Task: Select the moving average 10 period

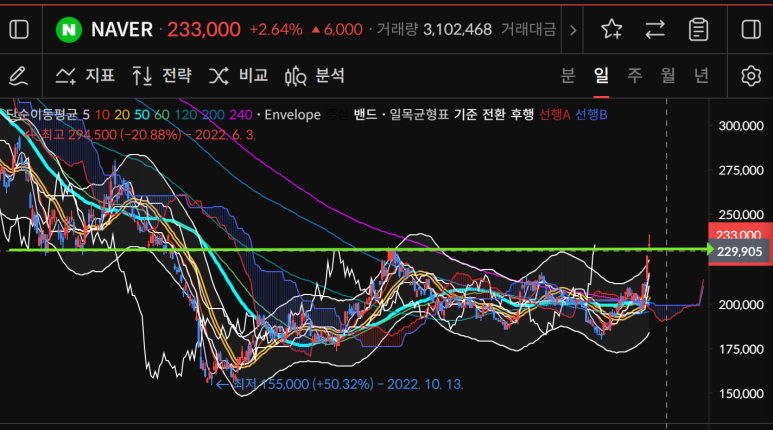Action: coord(102,115)
